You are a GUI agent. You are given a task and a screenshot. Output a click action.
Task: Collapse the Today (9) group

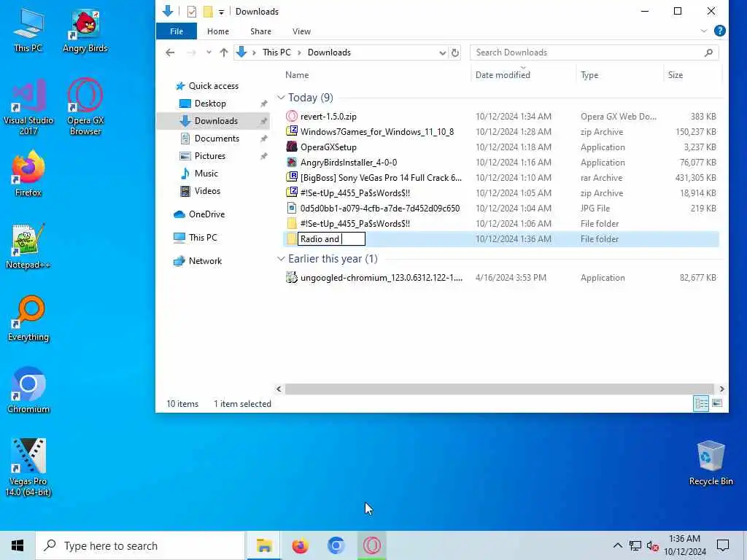tap(281, 98)
